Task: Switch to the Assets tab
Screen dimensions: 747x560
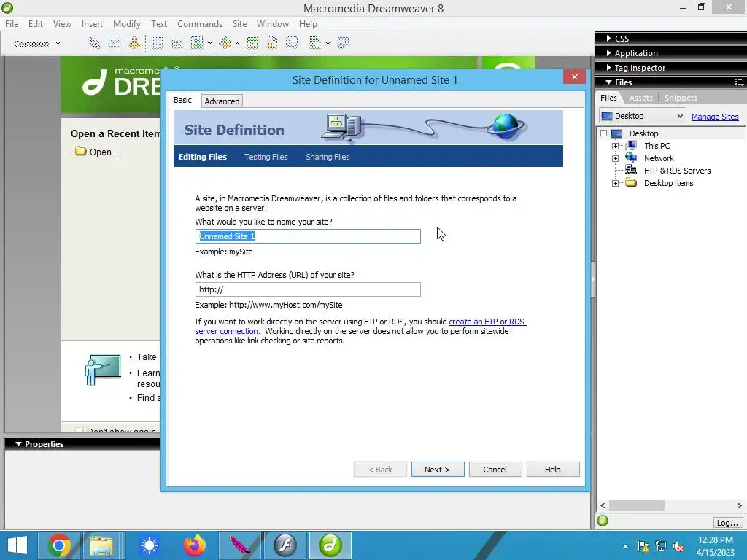Action: 640,98
